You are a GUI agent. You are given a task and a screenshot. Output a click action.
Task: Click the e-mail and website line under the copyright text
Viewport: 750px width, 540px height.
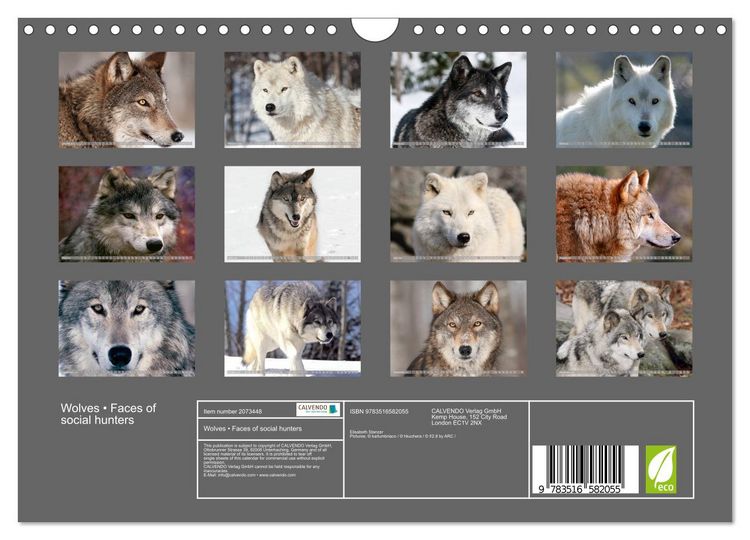[249, 475]
